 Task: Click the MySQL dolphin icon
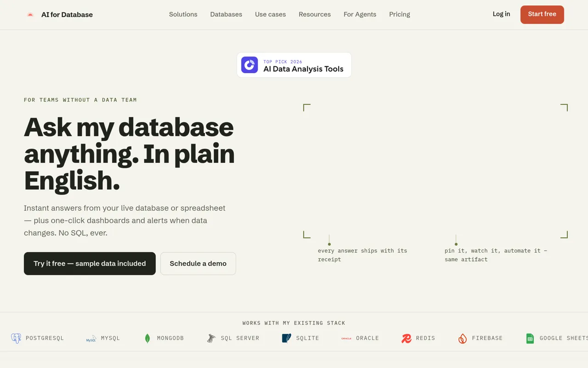point(91,339)
